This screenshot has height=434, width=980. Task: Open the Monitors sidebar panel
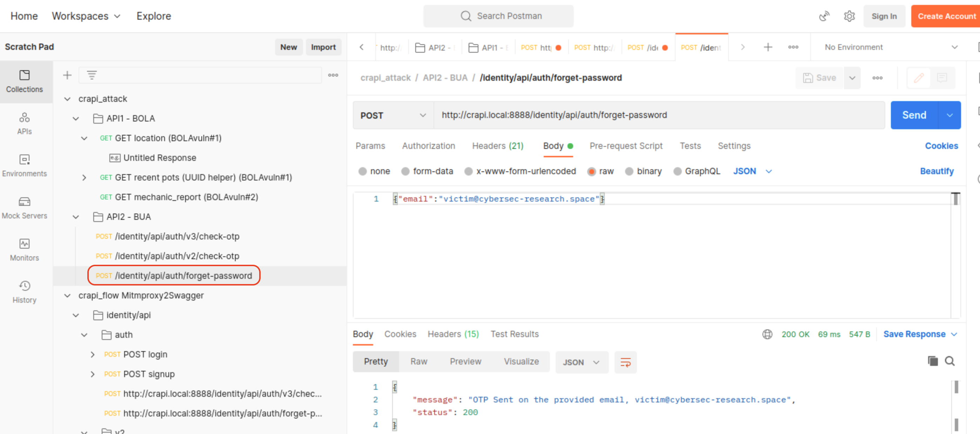tap(24, 250)
